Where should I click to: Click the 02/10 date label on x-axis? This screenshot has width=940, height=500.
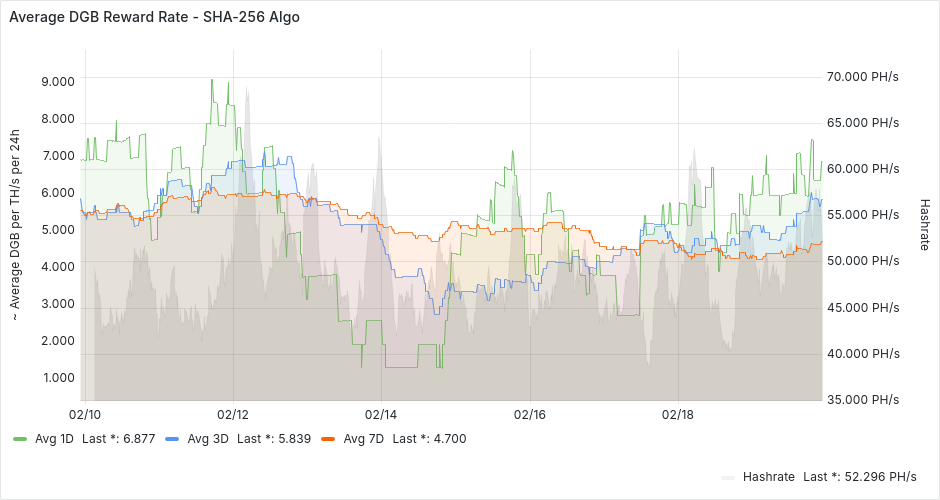click(84, 414)
